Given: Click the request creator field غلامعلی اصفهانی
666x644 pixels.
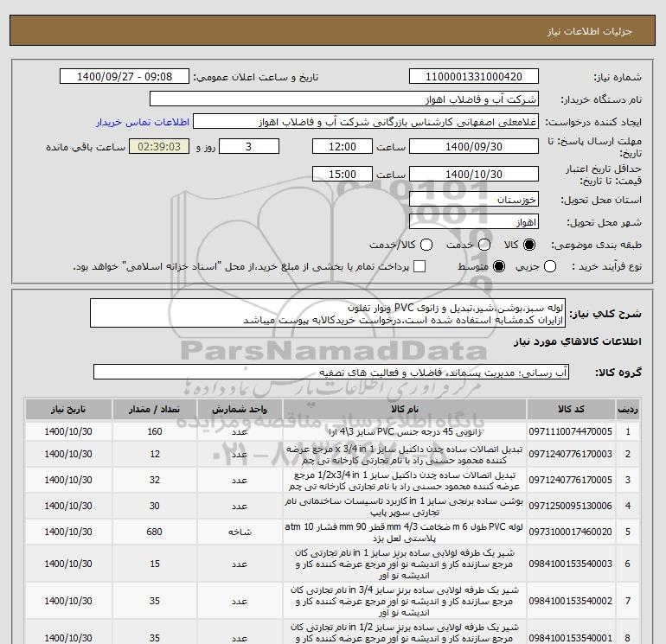Looking at the screenshot, I should tap(366, 122).
